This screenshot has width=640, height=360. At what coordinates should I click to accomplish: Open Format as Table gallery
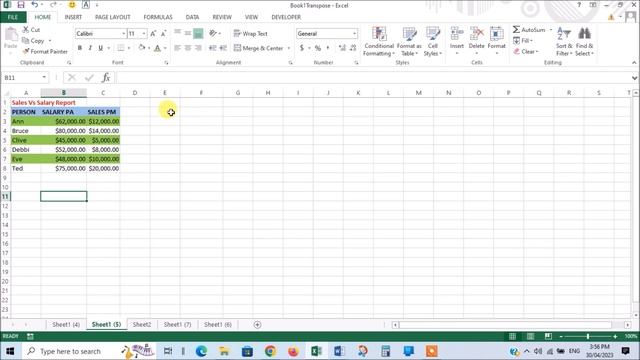pos(409,41)
